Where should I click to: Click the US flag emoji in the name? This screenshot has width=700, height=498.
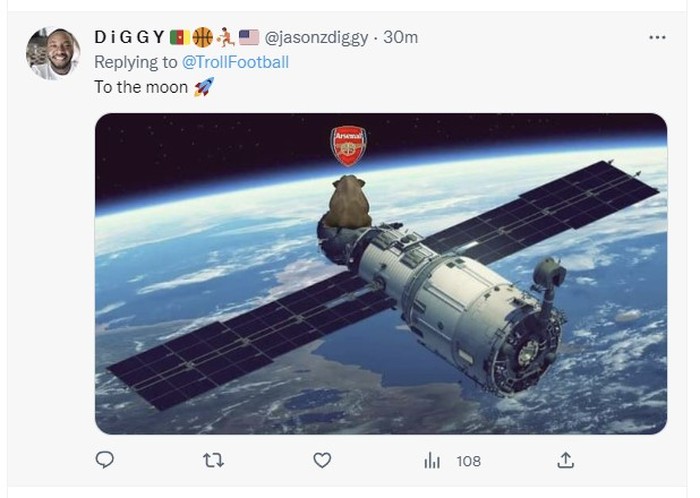249,38
